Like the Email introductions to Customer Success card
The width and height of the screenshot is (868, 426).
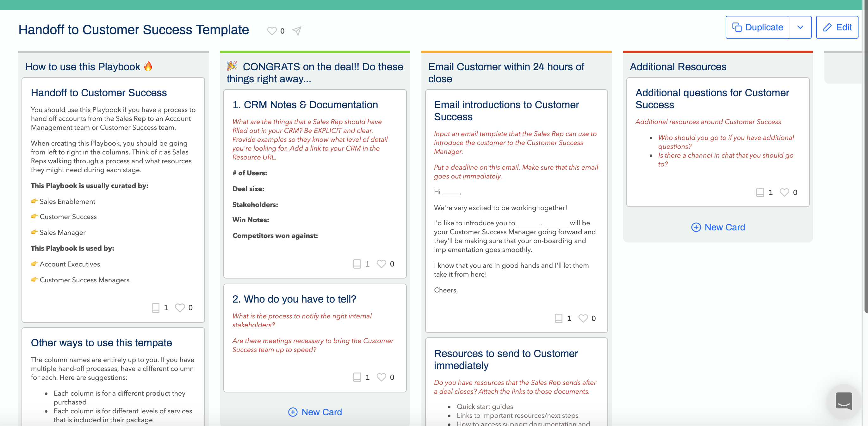coord(583,318)
